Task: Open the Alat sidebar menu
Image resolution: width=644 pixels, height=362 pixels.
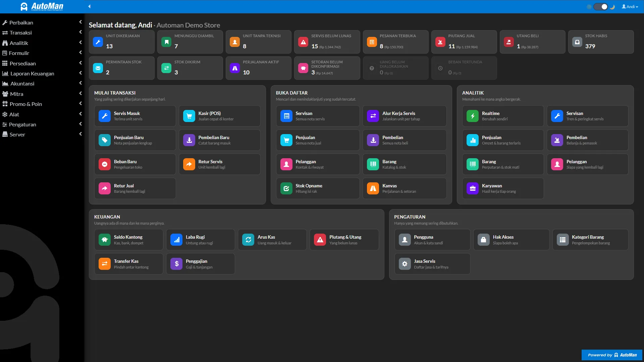Action: [x=42, y=114]
